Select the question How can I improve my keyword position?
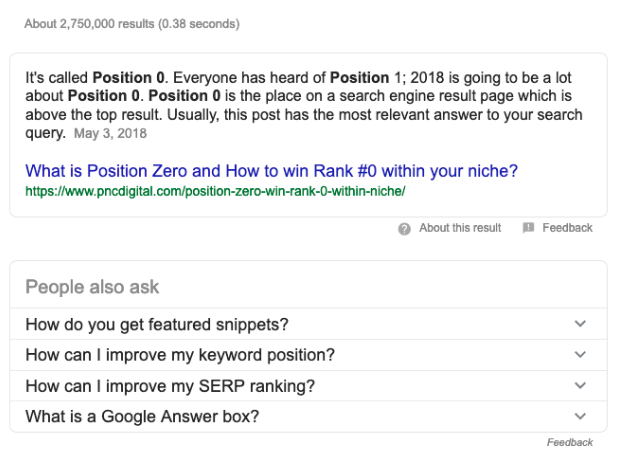Screen dimensions: 631x461 coord(180,355)
